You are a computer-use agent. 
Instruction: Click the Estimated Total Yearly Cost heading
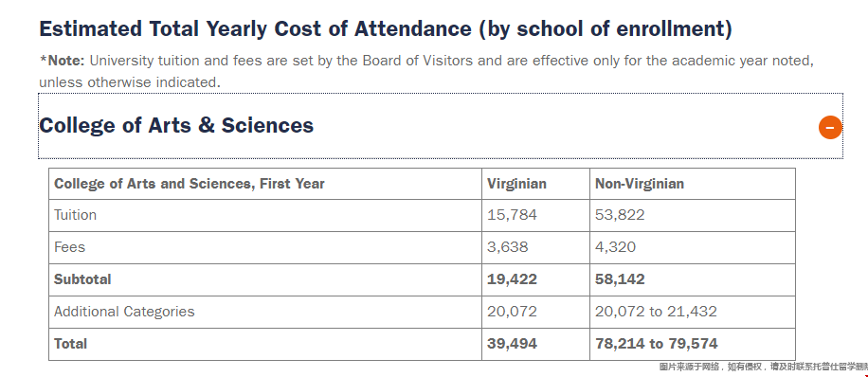386,28
